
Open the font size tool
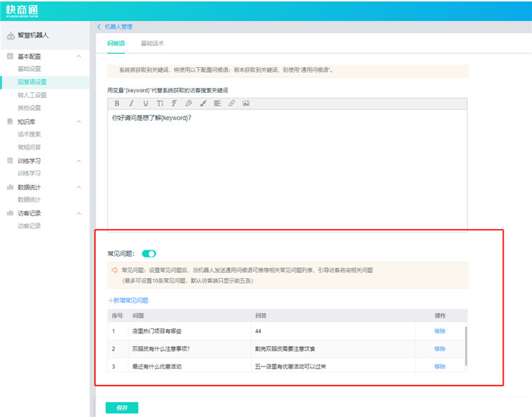(x=160, y=104)
